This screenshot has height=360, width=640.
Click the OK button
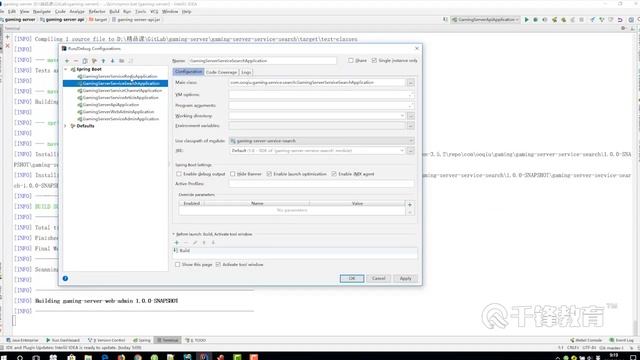pos(352,278)
